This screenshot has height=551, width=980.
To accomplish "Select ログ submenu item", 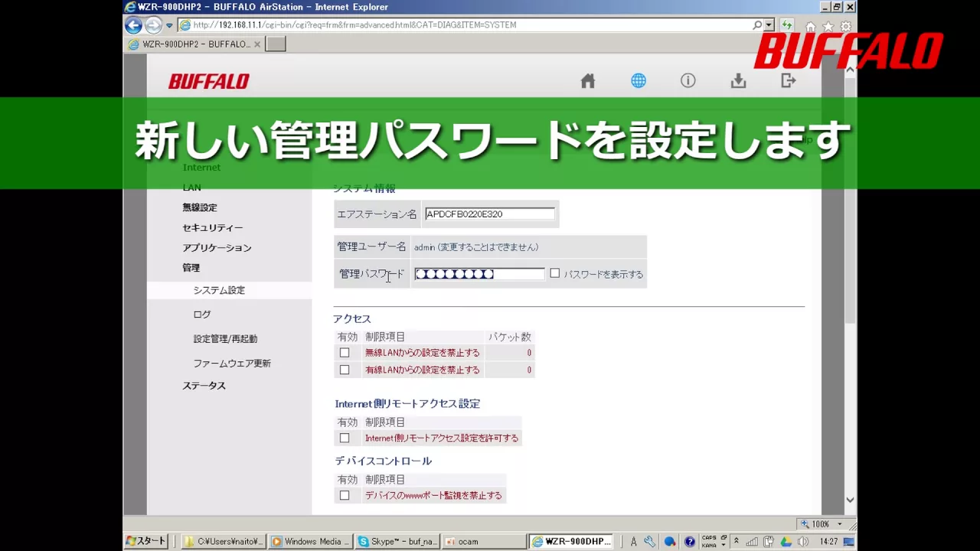I will [201, 315].
